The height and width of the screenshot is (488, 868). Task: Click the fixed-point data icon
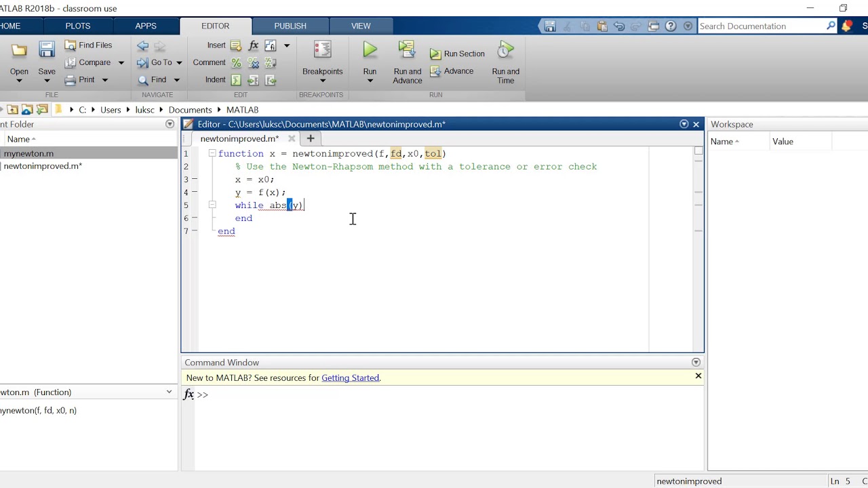271,45
